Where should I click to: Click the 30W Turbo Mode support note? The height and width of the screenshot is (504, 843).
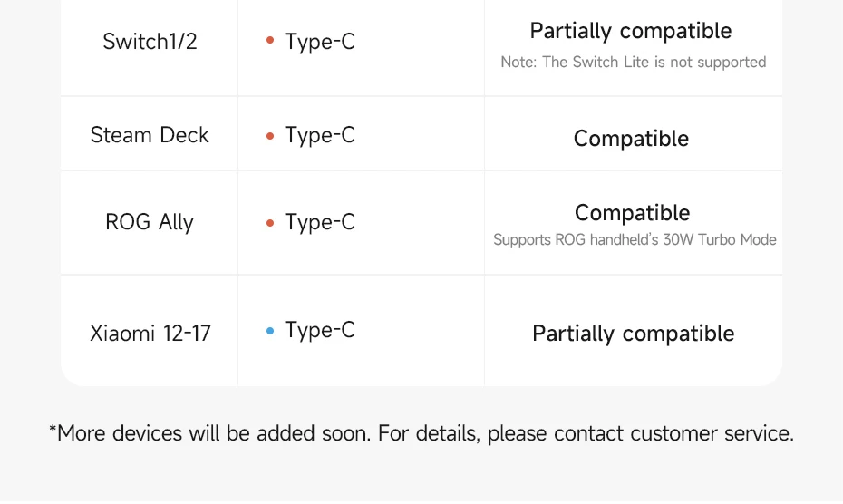(635, 240)
